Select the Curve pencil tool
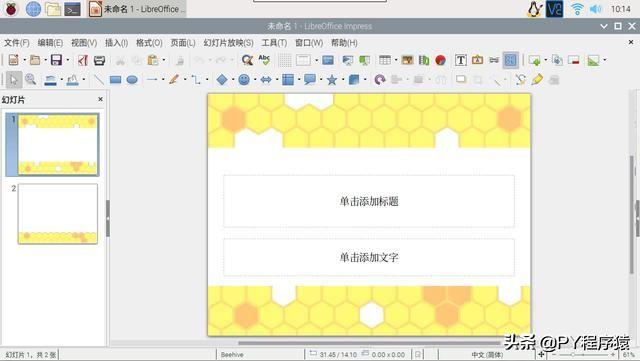Viewport: 640px width, 361px height. tap(174, 80)
